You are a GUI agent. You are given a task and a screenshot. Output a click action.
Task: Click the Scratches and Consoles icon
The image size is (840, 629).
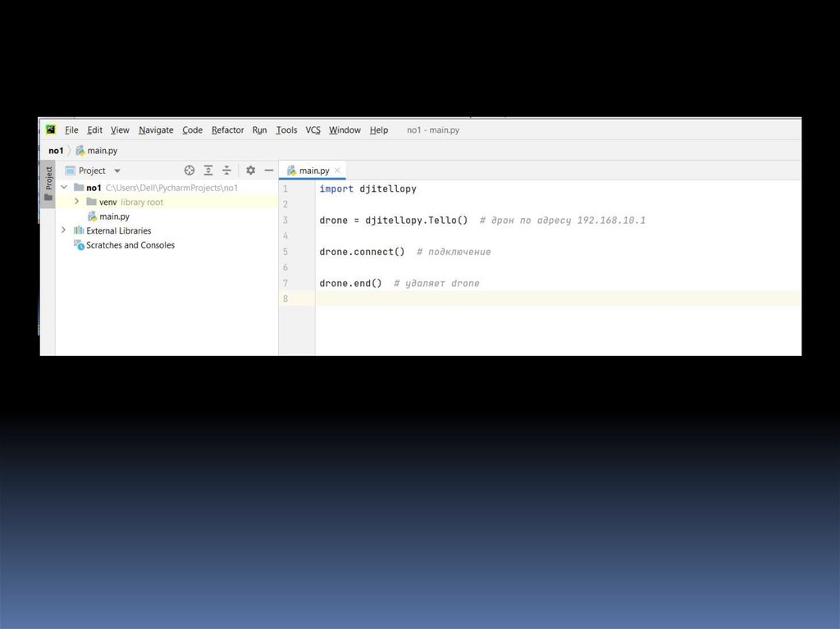point(79,245)
